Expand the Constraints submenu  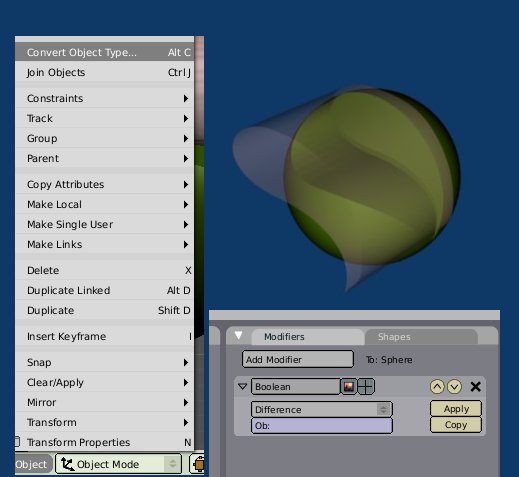105,98
